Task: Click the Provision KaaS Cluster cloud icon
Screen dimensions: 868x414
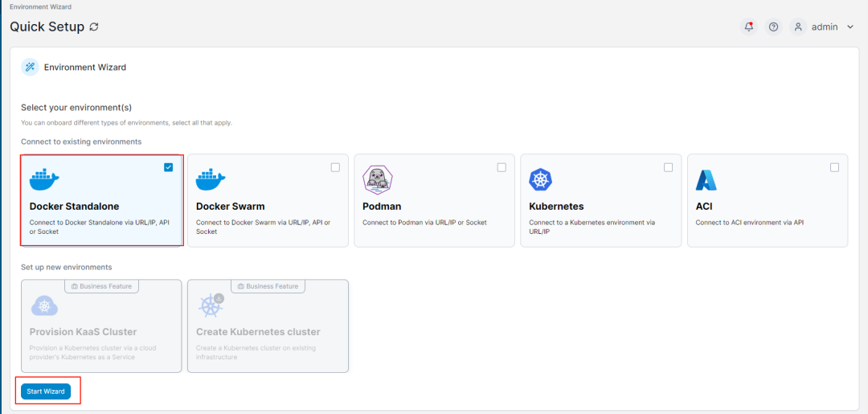Action: pos(45,305)
